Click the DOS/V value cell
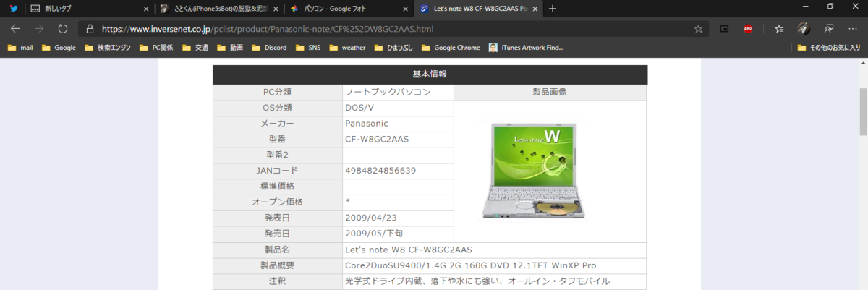Image resolution: width=868 pixels, height=290 pixels. point(398,108)
